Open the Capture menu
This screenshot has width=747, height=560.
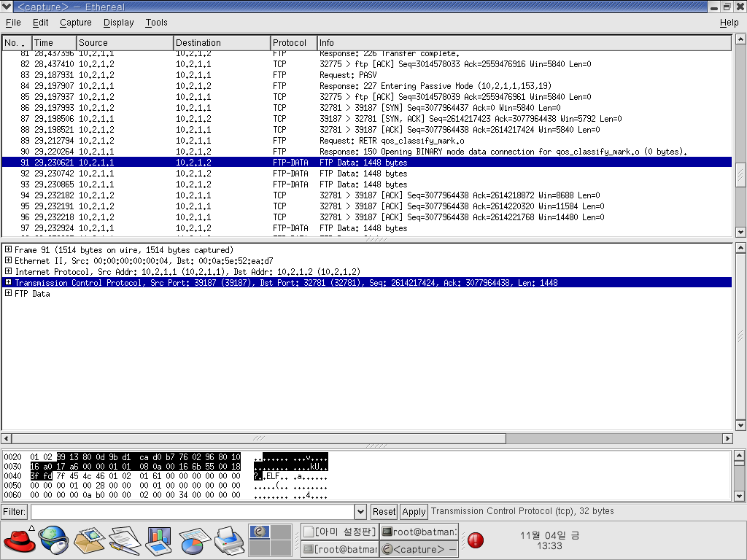pos(76,23)
